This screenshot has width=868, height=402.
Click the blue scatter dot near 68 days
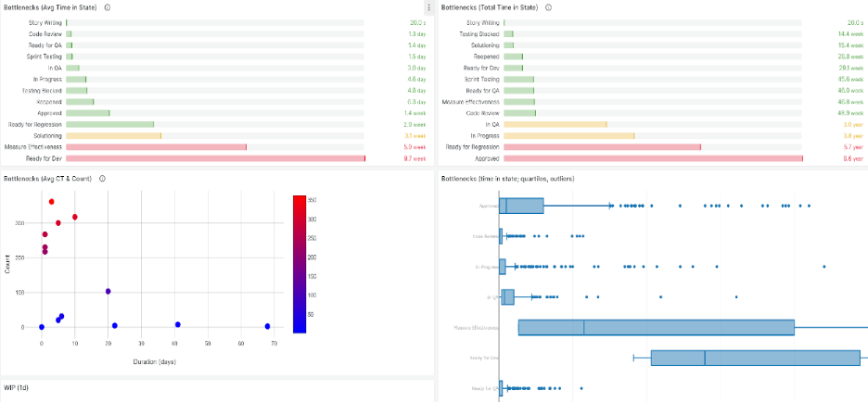click(x=267, y=326)
